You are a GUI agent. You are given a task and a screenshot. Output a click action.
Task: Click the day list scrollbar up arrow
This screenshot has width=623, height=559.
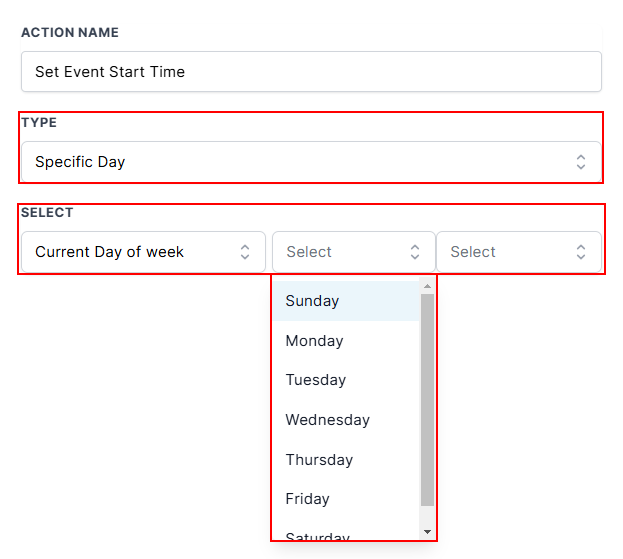tap(428, 286)
